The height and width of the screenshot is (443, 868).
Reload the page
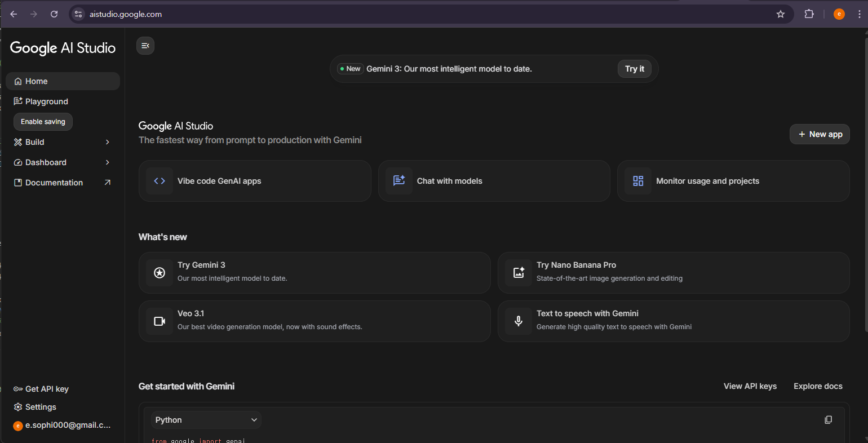tap(54, 14)
